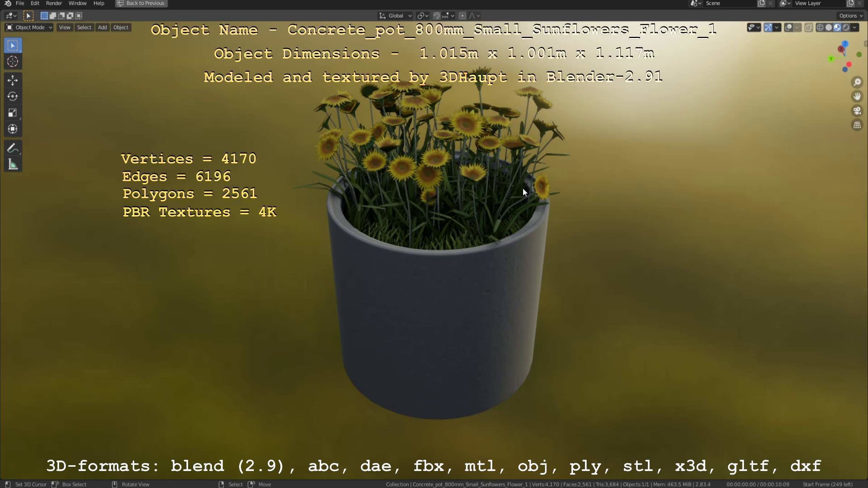Set selection mode to Intersect existing selection
The image size is (868, 488).
(79, 16)
